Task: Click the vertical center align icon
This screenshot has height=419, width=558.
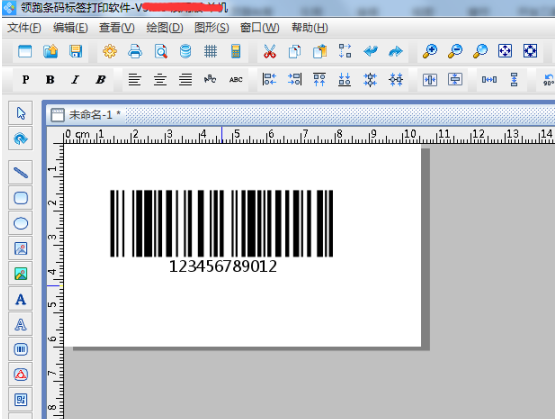Action: coord(370,79)
